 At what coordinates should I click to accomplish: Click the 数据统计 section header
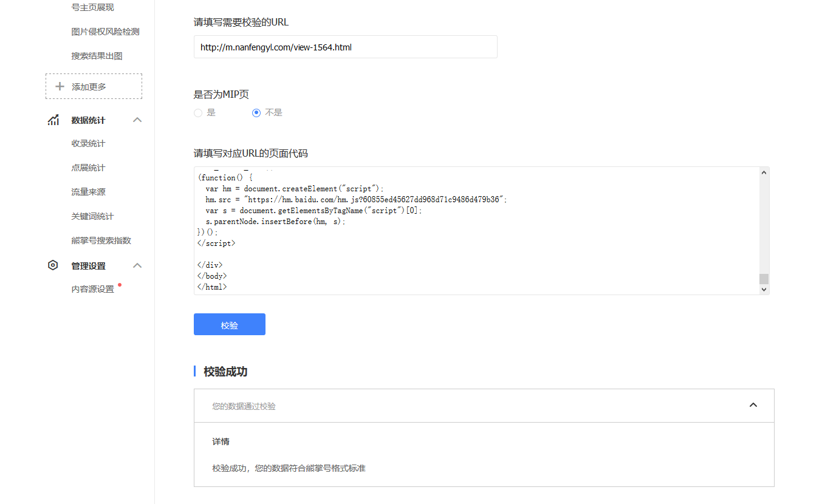88,120
